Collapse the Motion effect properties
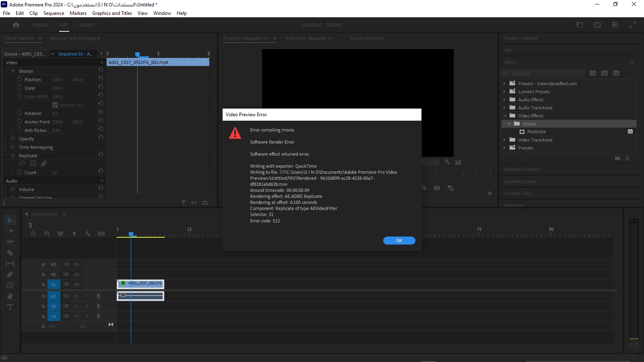 [6, 71]
